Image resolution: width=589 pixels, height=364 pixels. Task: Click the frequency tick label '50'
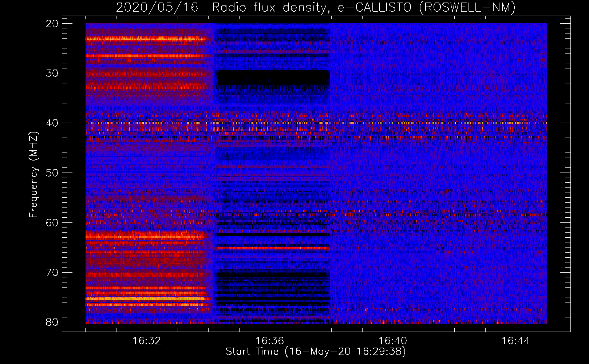click(x=52, y=173)
